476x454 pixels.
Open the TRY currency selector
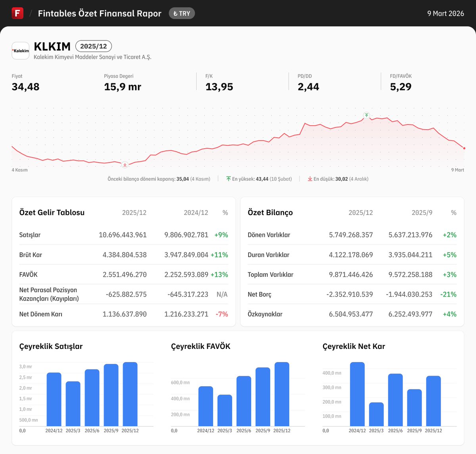[x=182, y=13]
